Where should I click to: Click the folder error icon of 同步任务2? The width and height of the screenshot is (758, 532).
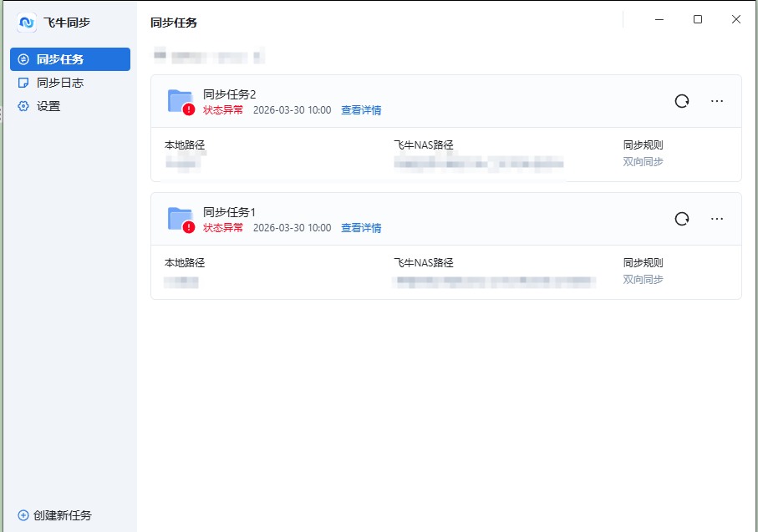181,102
